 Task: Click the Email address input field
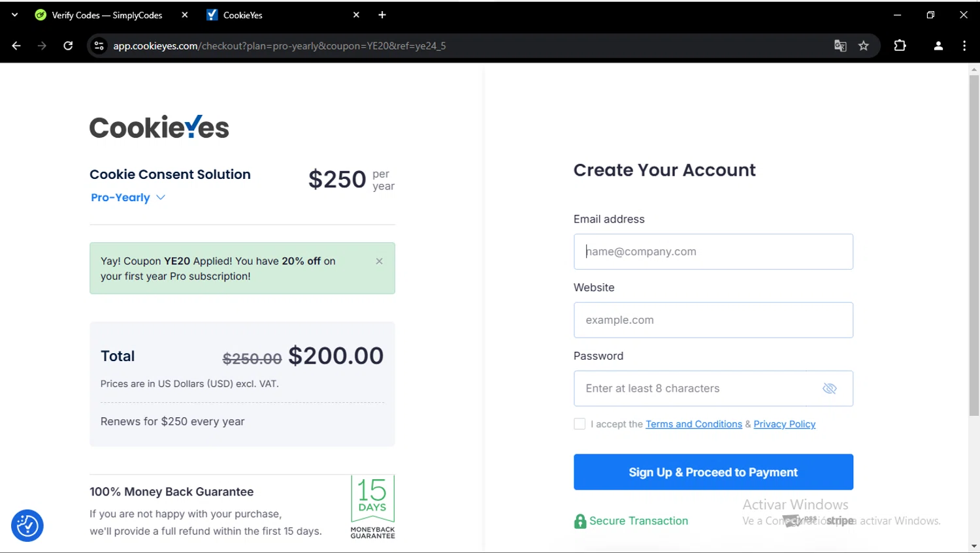(x=713, y=251)
